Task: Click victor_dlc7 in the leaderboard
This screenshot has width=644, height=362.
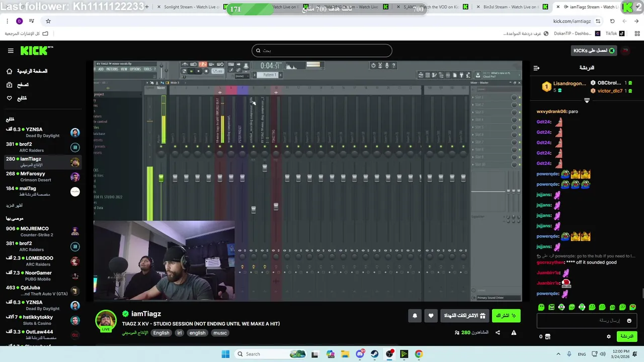Action: click(x=609, y=91)
